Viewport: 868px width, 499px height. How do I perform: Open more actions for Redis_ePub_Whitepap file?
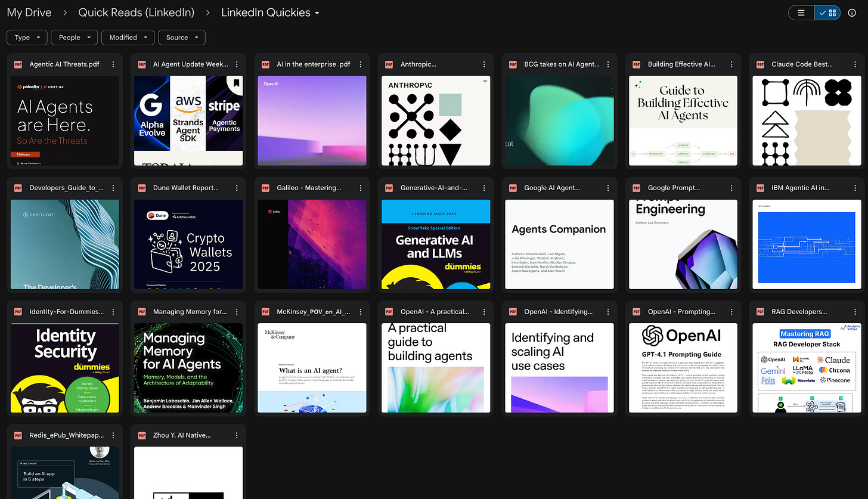pyautogui.click(x=113, y=435)
